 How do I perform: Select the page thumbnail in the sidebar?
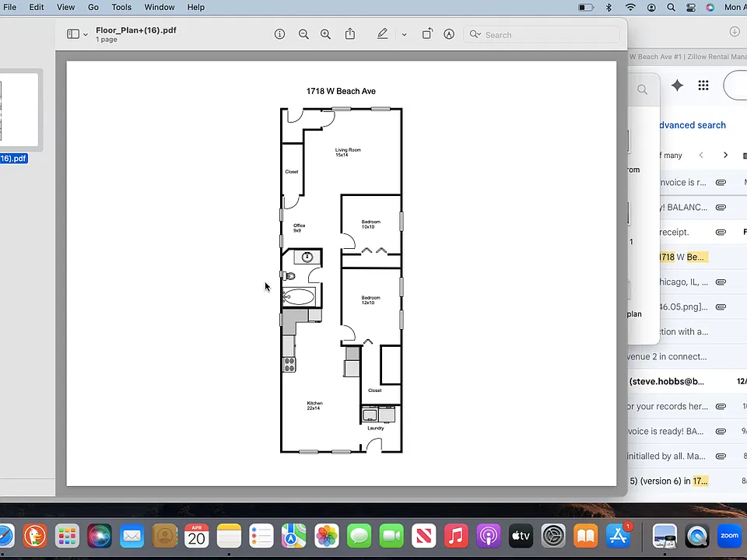coord(19,110)
